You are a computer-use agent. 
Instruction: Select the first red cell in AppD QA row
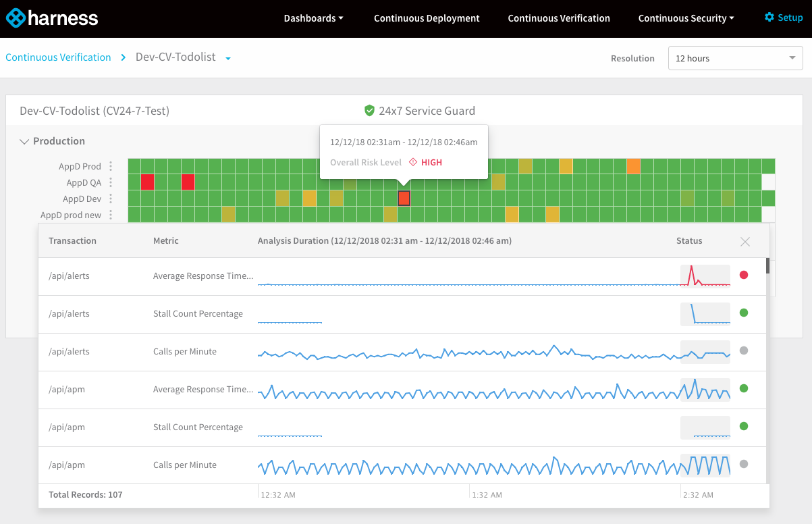coord(148,182)
